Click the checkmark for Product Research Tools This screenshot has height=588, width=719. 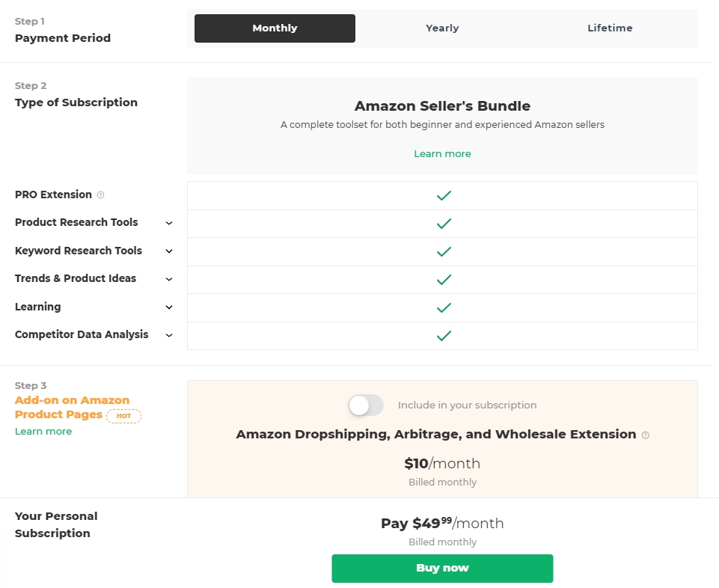(x=443, y=223)
